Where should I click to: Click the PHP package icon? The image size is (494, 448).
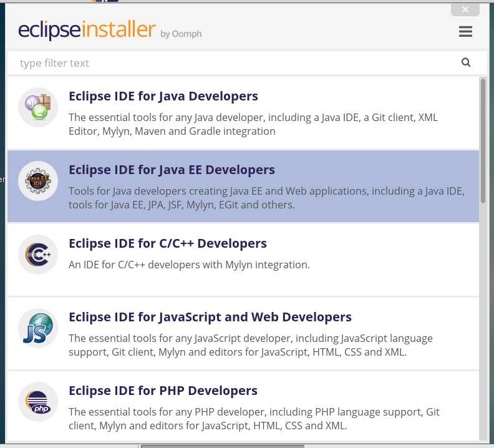tap(38, 402)
